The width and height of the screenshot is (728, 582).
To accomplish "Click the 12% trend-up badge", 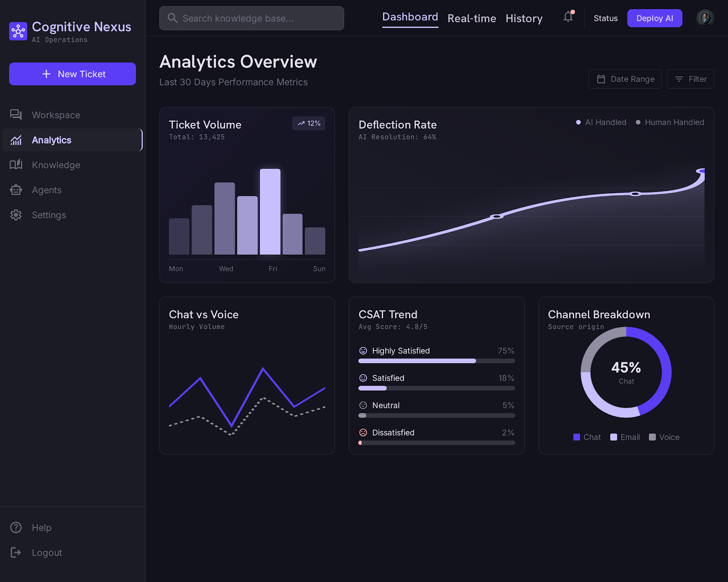I will click(309, 123).
